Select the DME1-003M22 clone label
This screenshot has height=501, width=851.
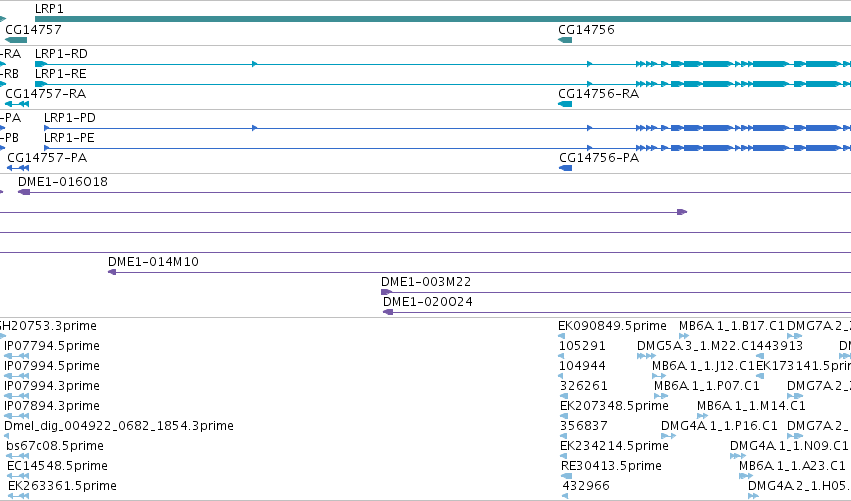(426, 282)
